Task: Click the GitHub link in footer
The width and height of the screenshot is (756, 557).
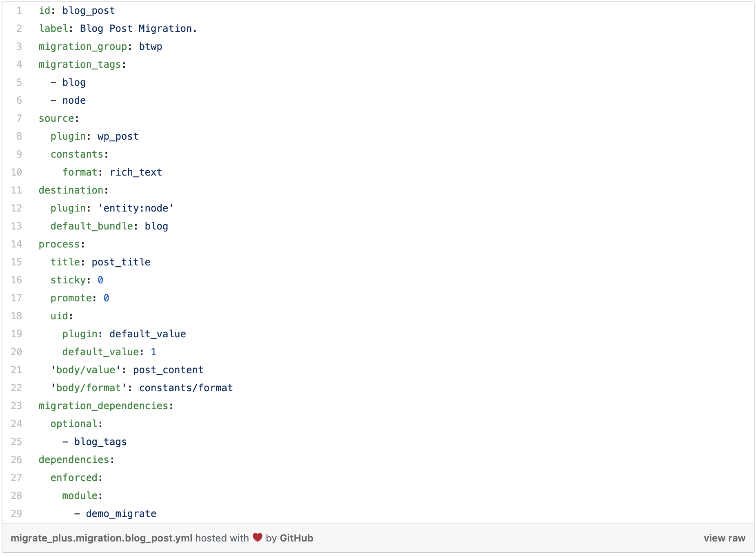Action: click(296, 538)
